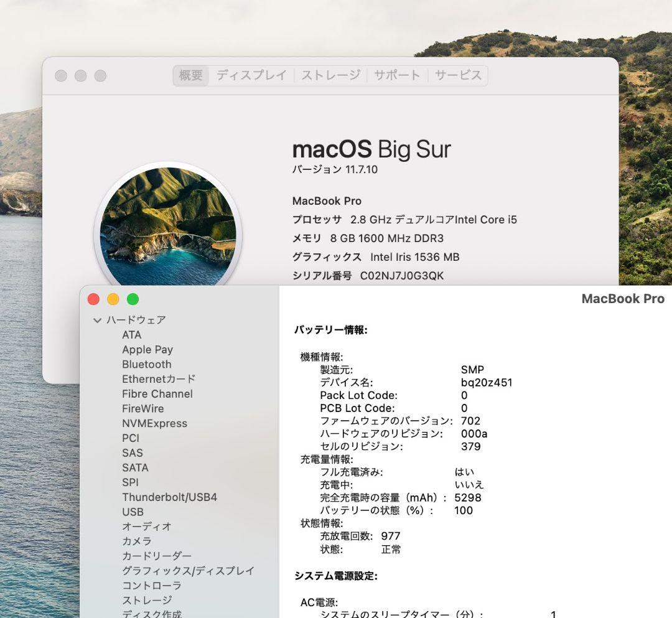Collapse the ハードウェア section

click(x=98, y=320)
